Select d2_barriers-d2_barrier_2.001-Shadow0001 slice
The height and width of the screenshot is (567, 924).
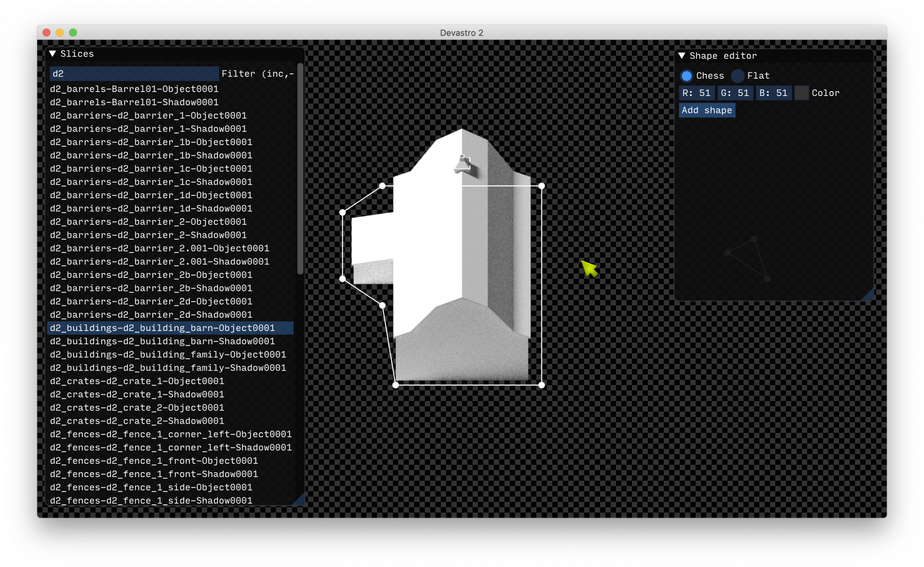171,262
